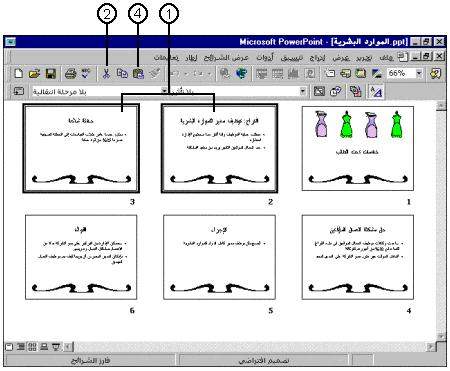This screenshot has width=450, height=371.
Task: Open the Tools menu
Action: click(x=265, y=57)
